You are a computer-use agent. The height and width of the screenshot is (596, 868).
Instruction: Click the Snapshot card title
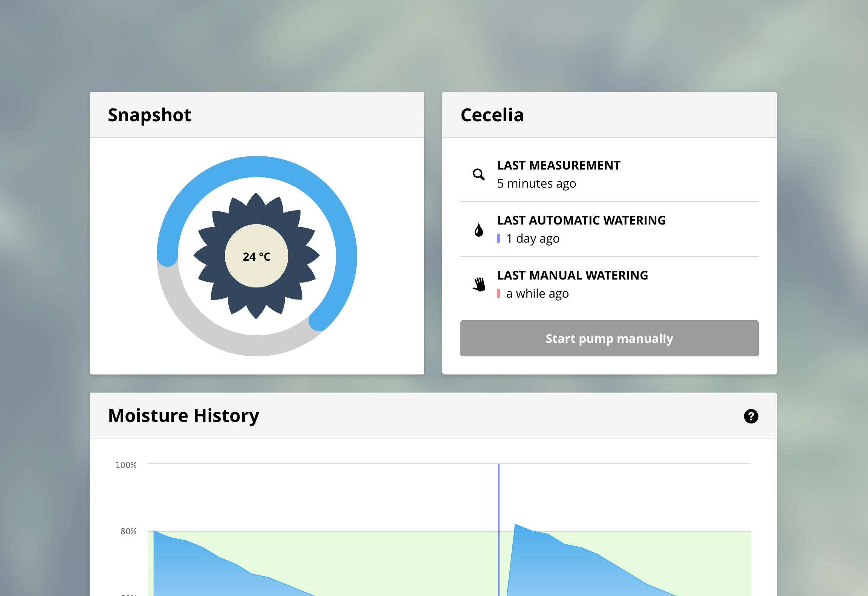point(150,115)
